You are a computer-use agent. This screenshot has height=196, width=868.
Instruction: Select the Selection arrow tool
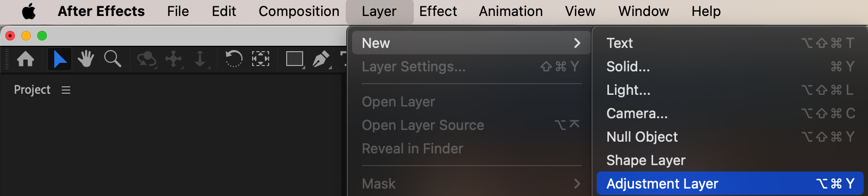[x=60, y=59]
